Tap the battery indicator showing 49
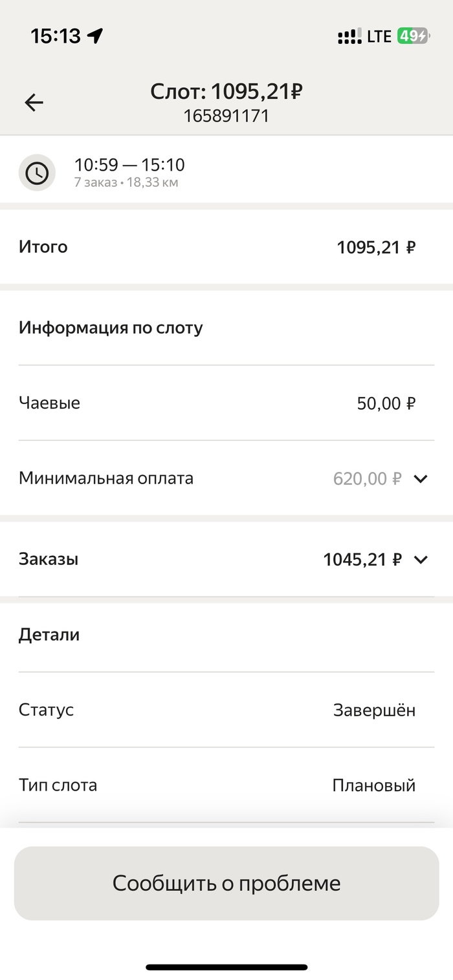The image size is (453, 980). 412,36
